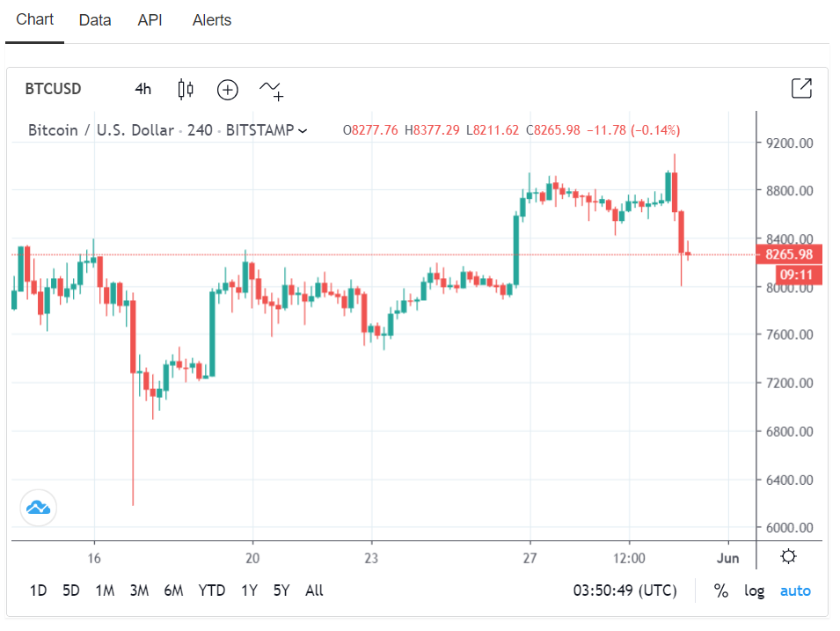Select the YTD date range
840x631 pixels.
[211, 591]
